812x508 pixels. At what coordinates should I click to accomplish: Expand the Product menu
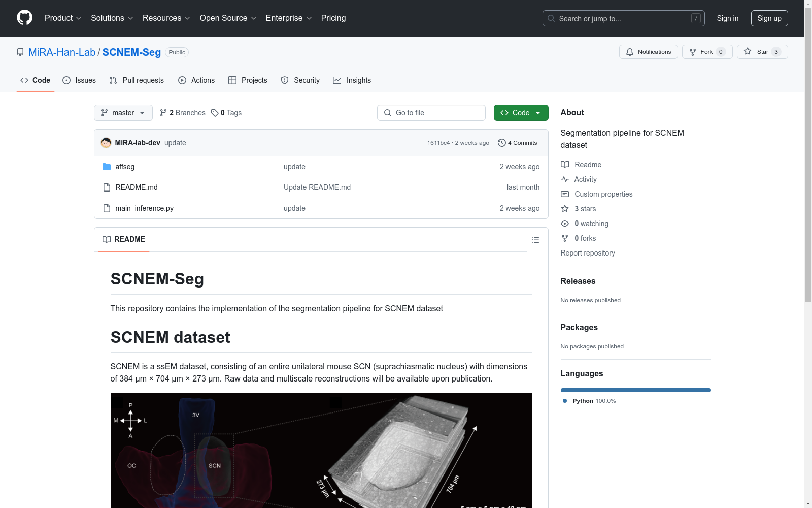coord(63,18)
